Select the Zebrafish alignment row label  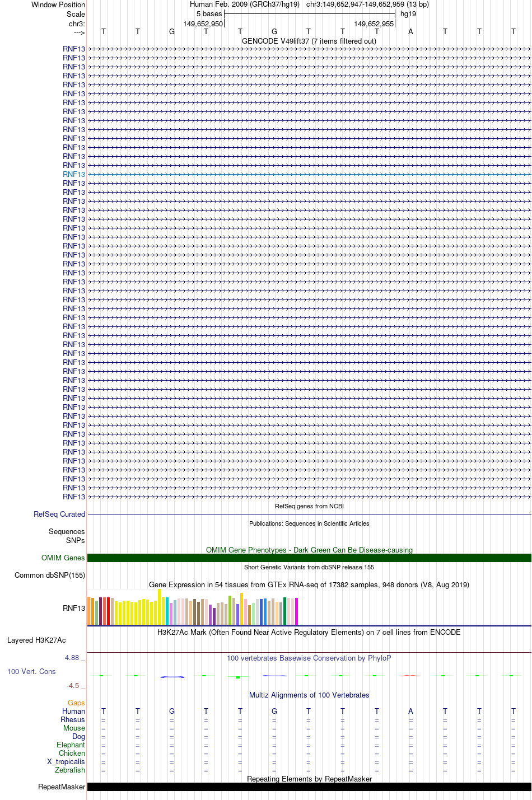(70, 770)
